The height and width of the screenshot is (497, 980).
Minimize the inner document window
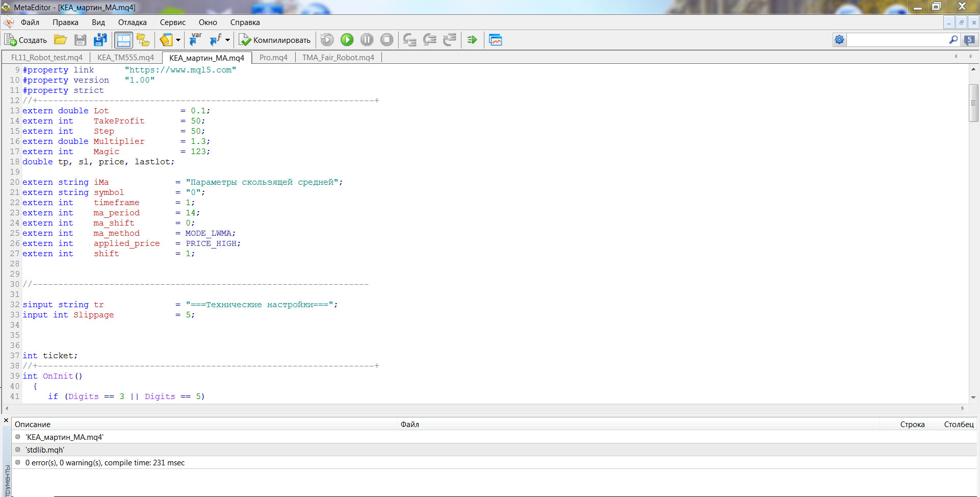(949, 22)
